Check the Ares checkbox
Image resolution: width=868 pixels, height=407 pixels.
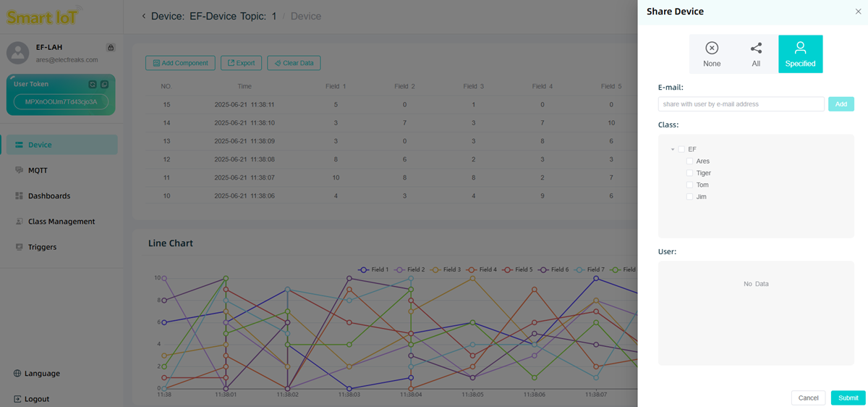(x=690, y=161)
